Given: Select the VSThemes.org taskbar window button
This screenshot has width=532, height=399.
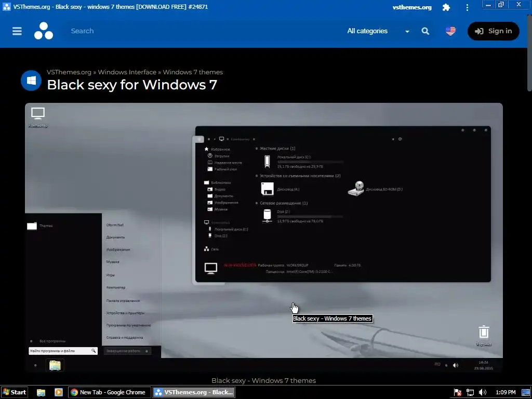Looking at the screenshot, I should pyautogui.click(x=194, y=392).
